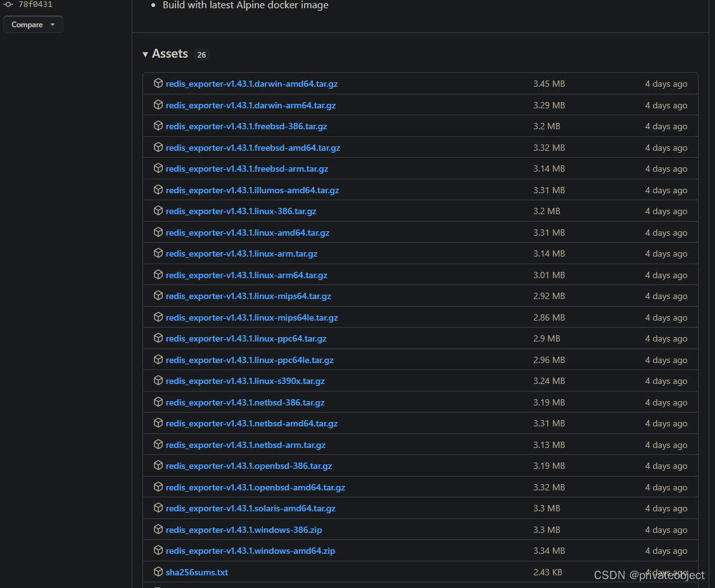Download redis_exporter-v1.43.1.freebsd-386.tar.gz
This screenshot has width=715, height=588.
pos(246,126)
